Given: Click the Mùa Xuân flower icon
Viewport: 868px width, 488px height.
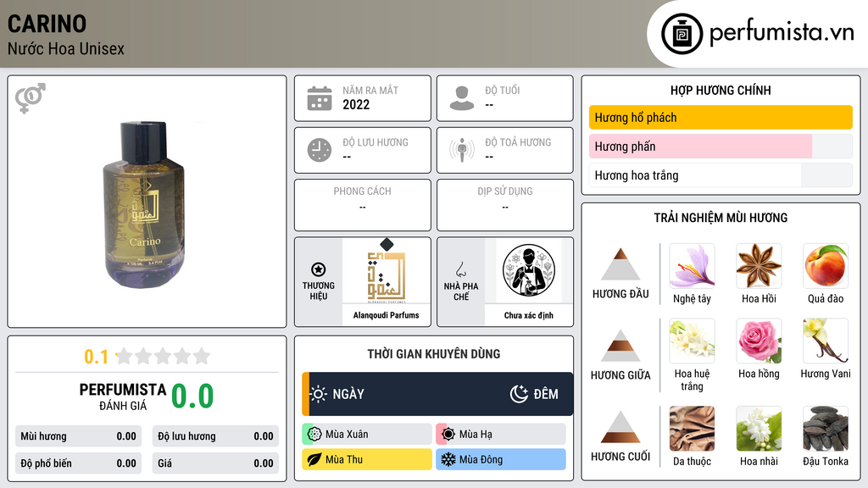Looking at the screenshot, I should (314, 435).
